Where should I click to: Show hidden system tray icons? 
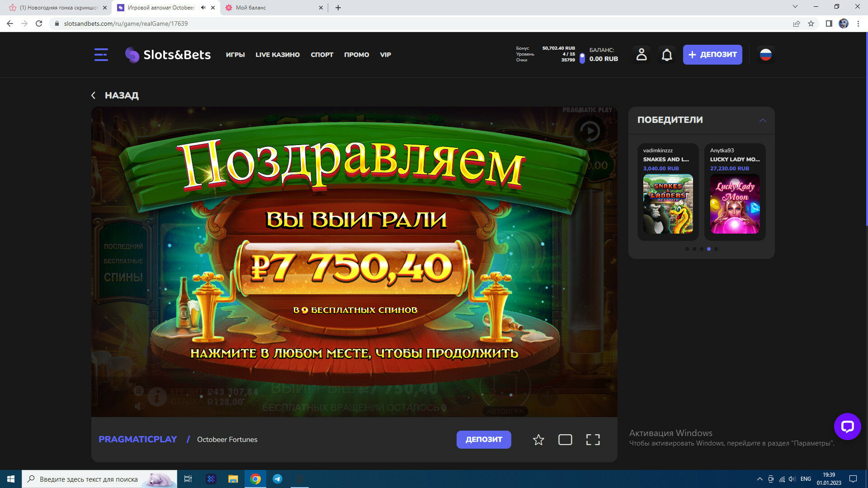coord(759,479)
